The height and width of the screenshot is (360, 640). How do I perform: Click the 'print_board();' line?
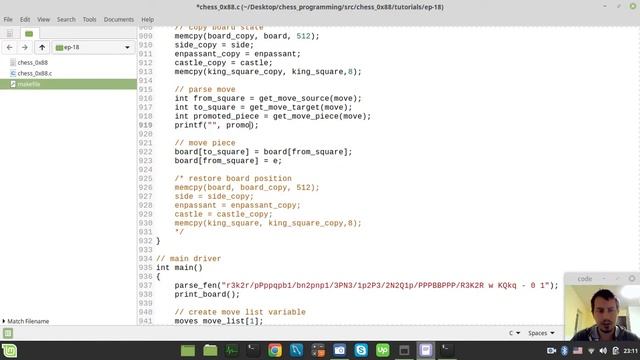(x=207, y=294)
